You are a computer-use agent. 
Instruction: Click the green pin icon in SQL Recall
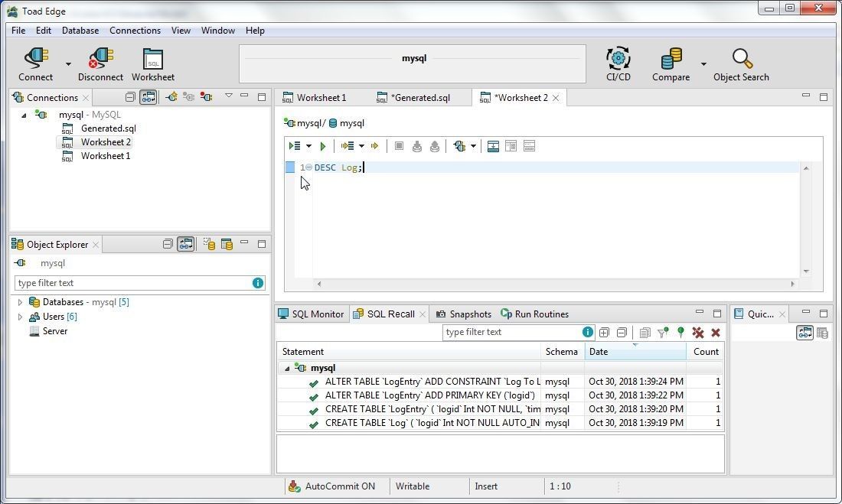[681, 333]
